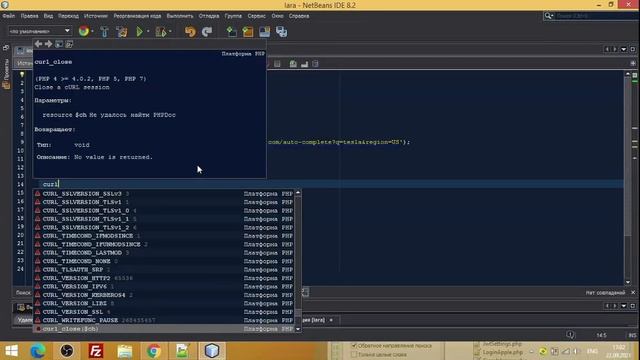Open editor document list dropdown arrow

pos(624,49)
